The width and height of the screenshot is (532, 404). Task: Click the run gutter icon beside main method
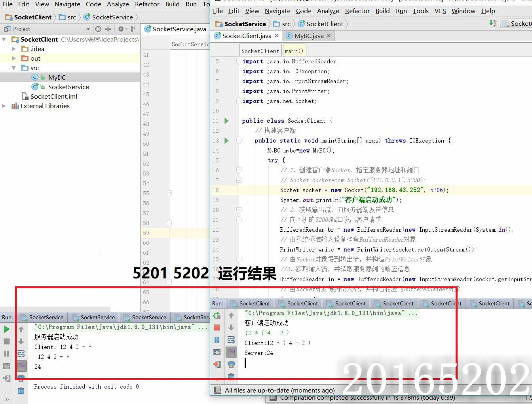coord(226,141)
